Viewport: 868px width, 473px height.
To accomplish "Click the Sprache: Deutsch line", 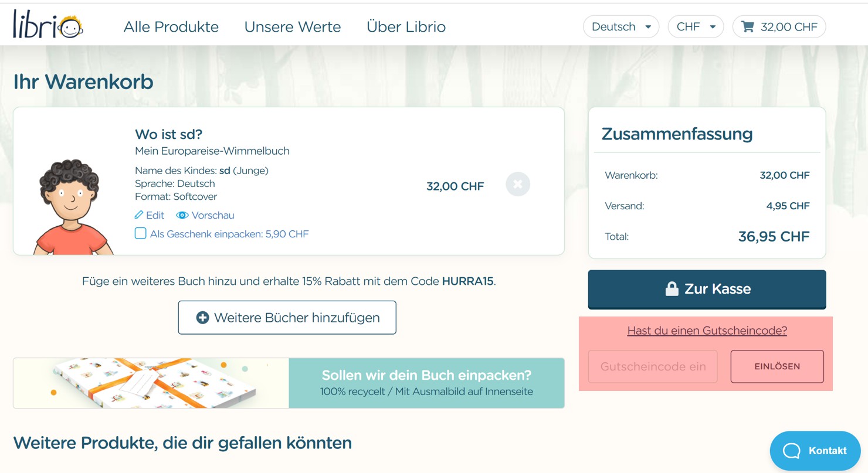I will click(175, 183).
